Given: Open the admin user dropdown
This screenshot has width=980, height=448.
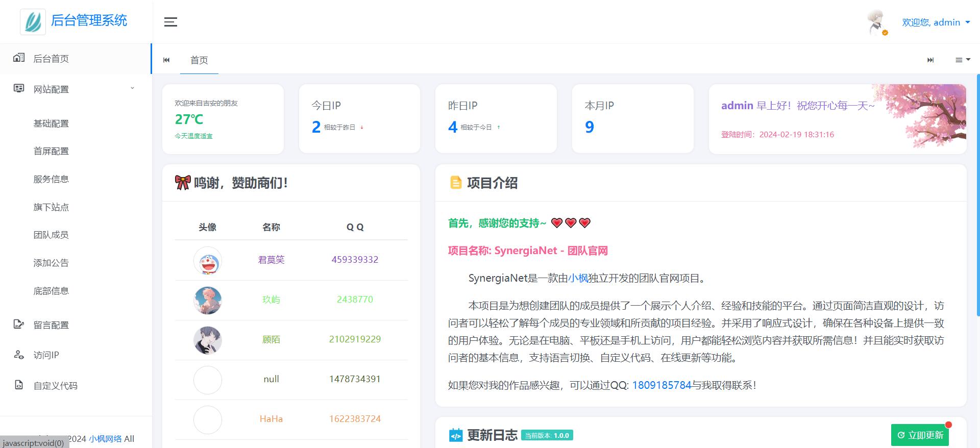Looking at the screenshot, I should pyautogui.click(x=935, y=22).
